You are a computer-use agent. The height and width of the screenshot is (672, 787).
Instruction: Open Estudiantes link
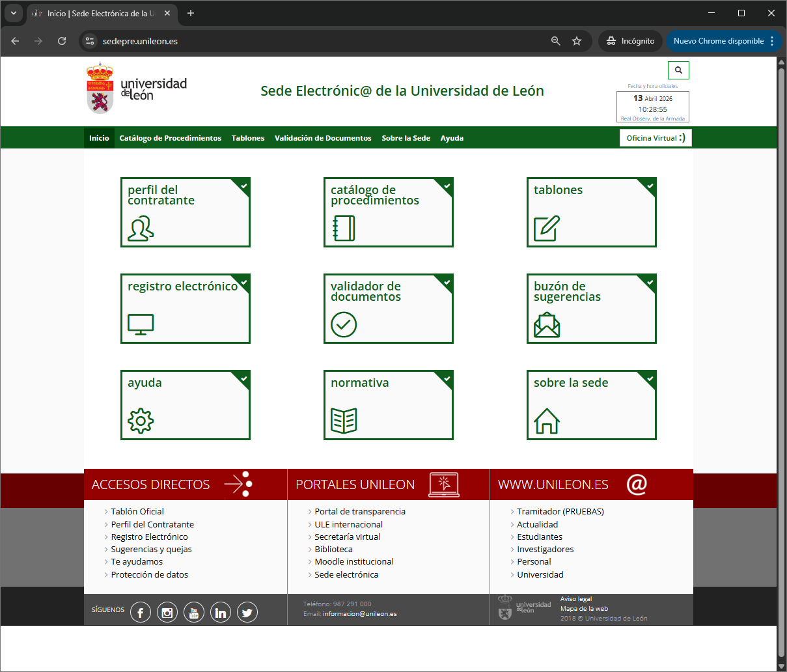pos(540,537)
